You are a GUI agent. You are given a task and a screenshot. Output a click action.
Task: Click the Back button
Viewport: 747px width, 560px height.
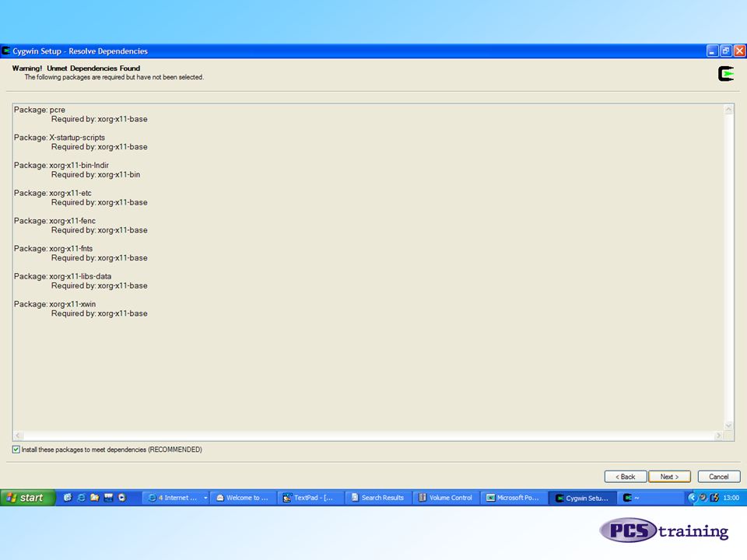(626, 477)
